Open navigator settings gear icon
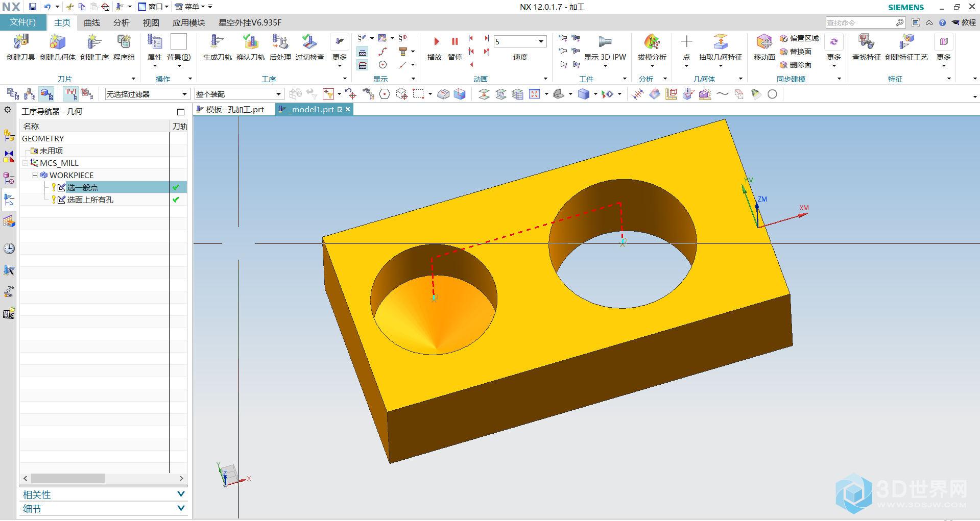The width and height of the screenshot is (980, 521). coord(8,110)
